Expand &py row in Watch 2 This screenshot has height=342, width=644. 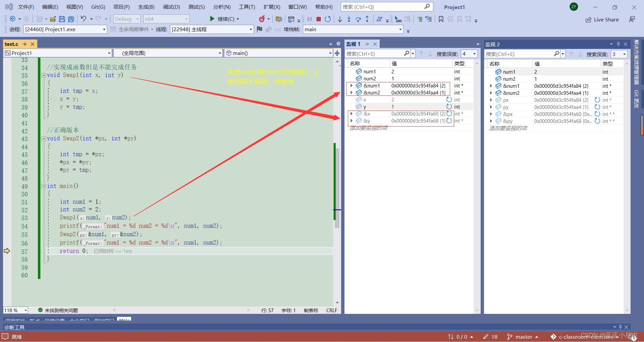click(x=491, y=121)
